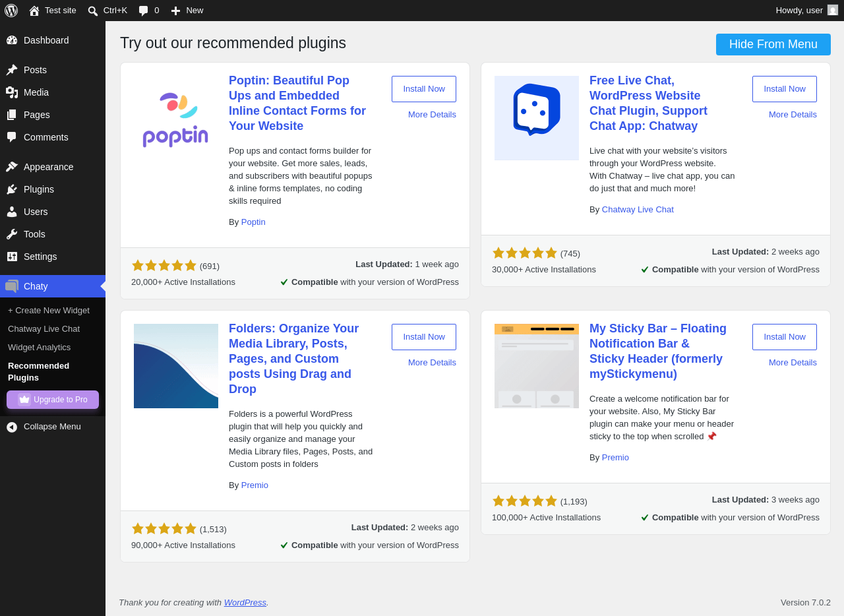Click the Settings sliders icon
This screenshot has width=844, height=616.
12,257
